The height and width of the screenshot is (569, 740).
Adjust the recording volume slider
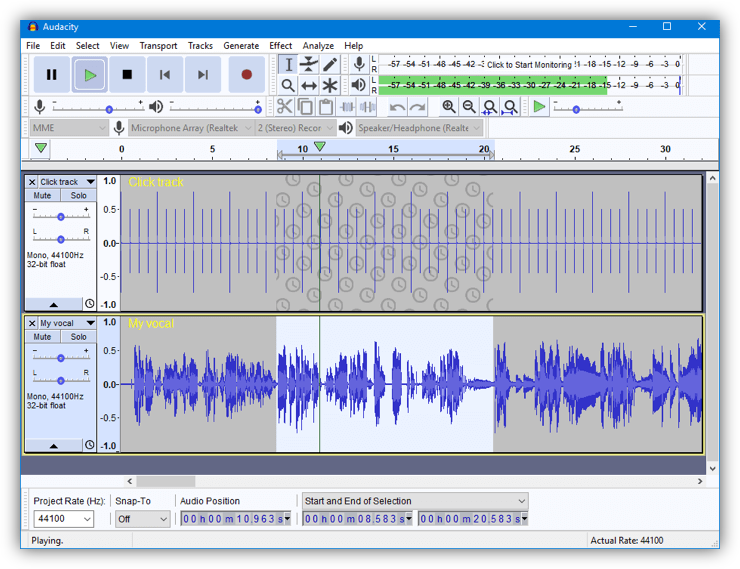pos(98,108)
